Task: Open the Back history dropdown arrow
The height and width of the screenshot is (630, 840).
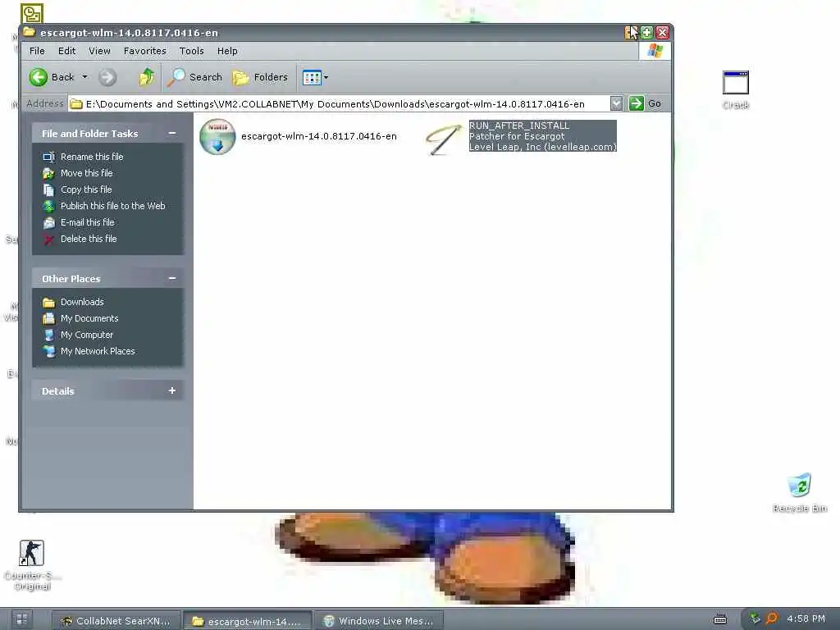Action: coord(84,77)
